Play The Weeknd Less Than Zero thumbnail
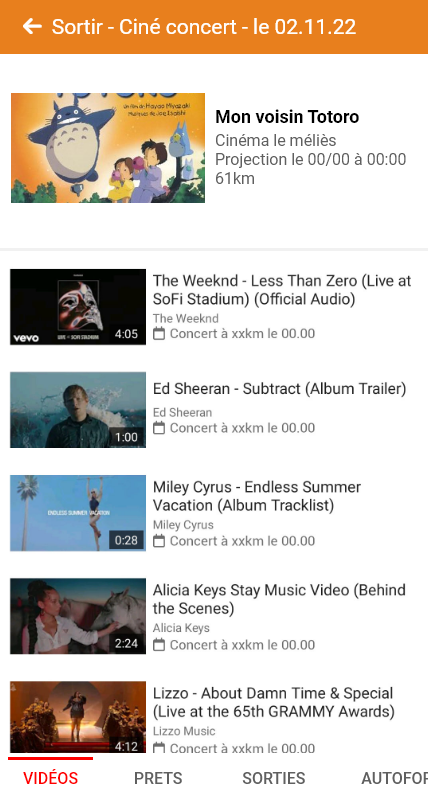The image size is (428, 801). 78,307
